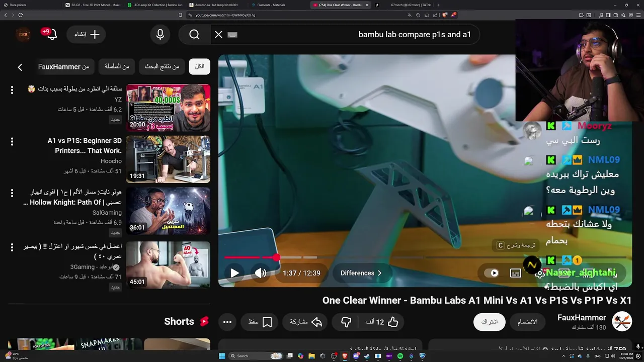
Task: Activate voice search microphone button
Action: click(160, 35)
